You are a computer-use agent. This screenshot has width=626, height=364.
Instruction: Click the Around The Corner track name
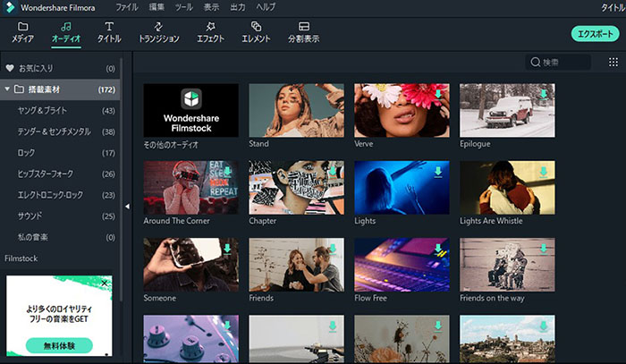coord(176,221)
